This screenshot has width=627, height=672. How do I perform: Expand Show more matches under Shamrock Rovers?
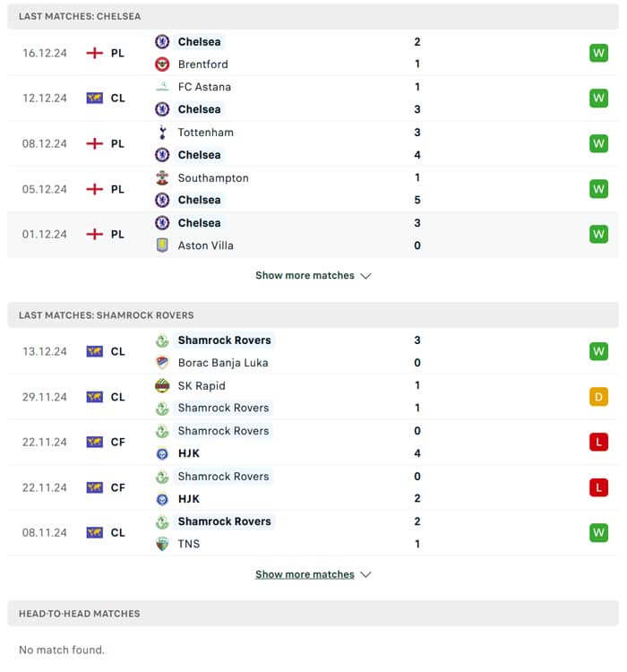pyautogui.click(x=313, y=574)
